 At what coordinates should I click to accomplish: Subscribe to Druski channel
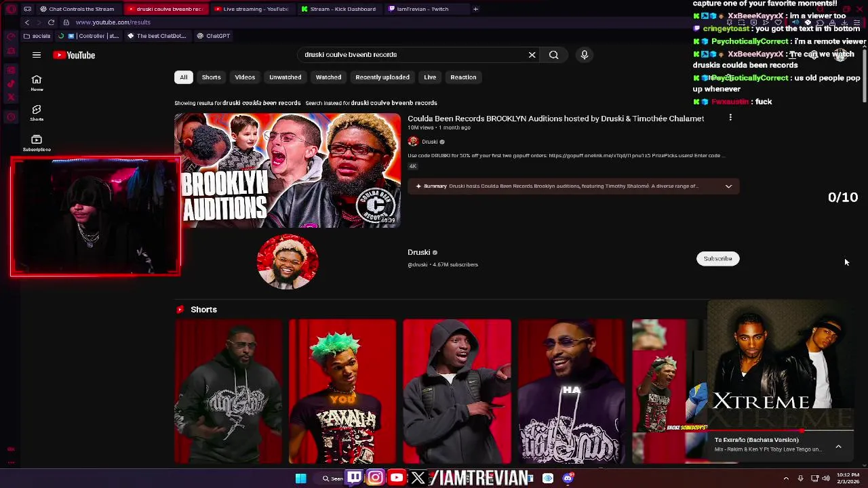click(717, 258)
